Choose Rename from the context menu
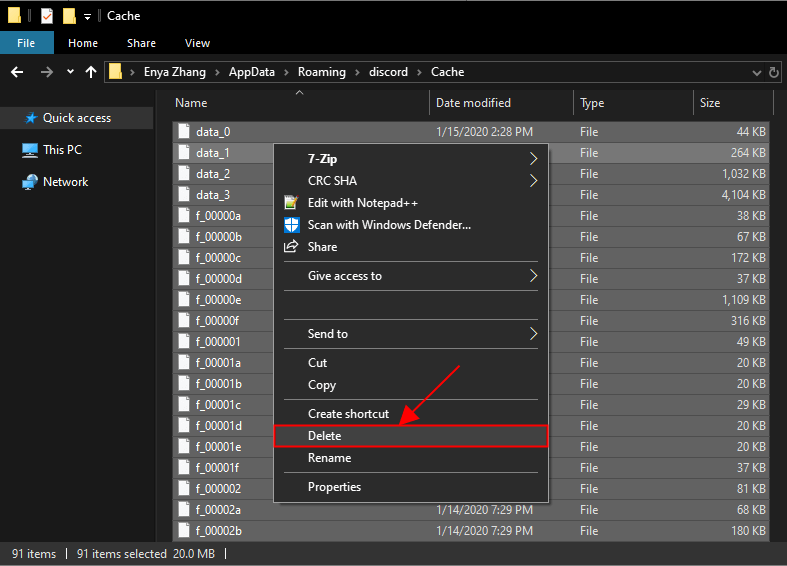787x566 pixels. click(411, 458)
